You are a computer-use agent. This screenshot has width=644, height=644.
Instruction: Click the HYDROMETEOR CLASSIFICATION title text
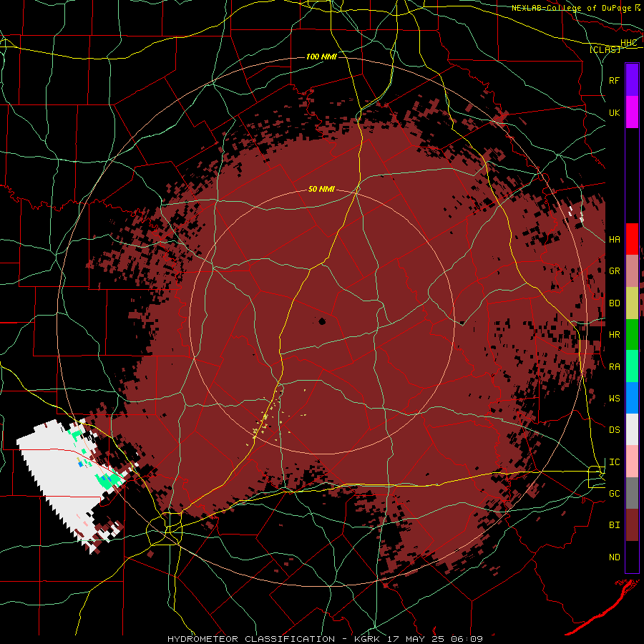[x=251, y=639]
